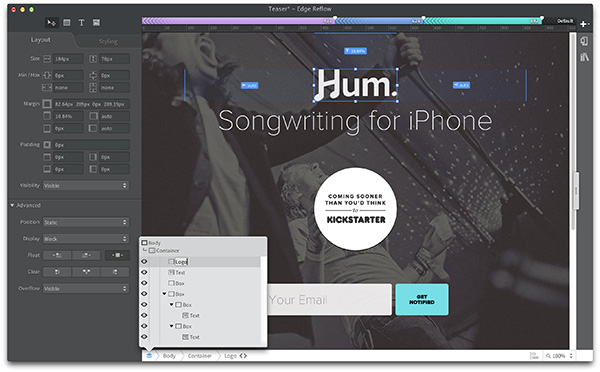Screen dimensions: 600x372
Task: Click the Logo layer name field
Action: (x=181, y=262)
